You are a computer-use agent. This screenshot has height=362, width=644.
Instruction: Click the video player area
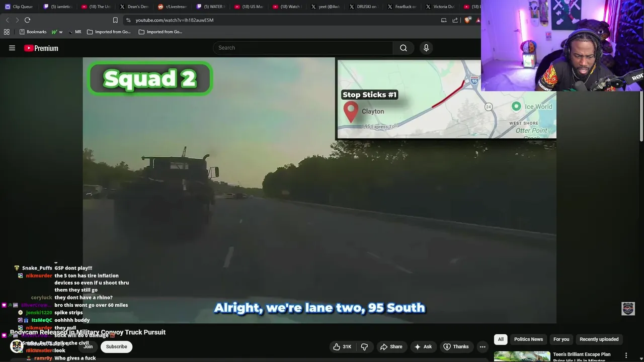319,190
